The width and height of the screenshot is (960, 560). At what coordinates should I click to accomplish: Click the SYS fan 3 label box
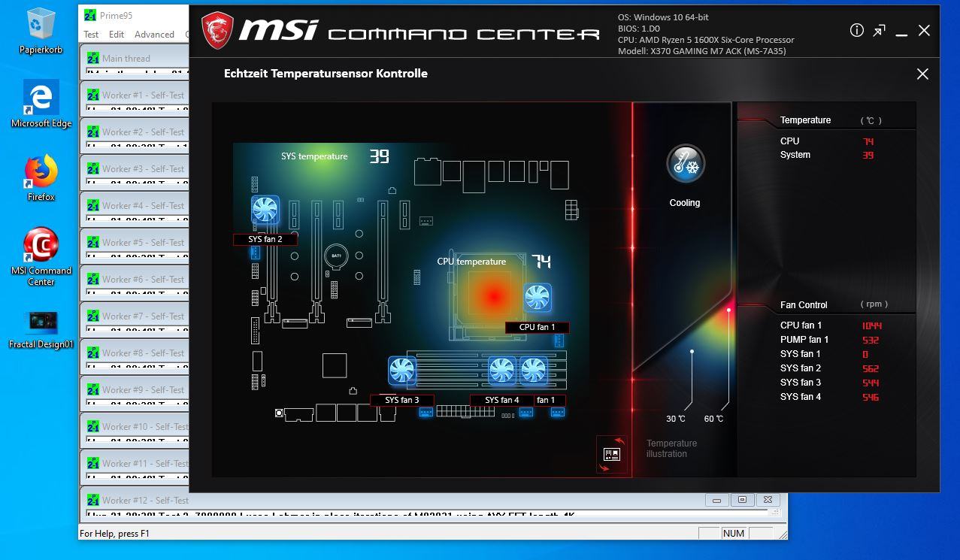401,400
